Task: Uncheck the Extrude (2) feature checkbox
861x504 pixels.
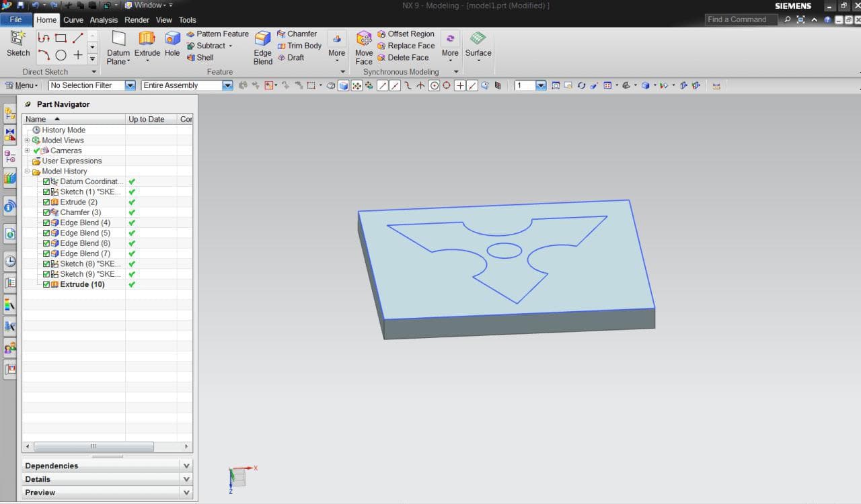Action: (x=46, y=202)
